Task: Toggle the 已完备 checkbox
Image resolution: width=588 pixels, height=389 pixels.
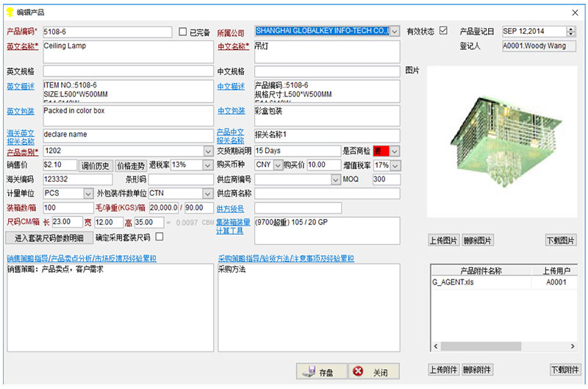Action: pyautogui.click(x=183, y=32)
